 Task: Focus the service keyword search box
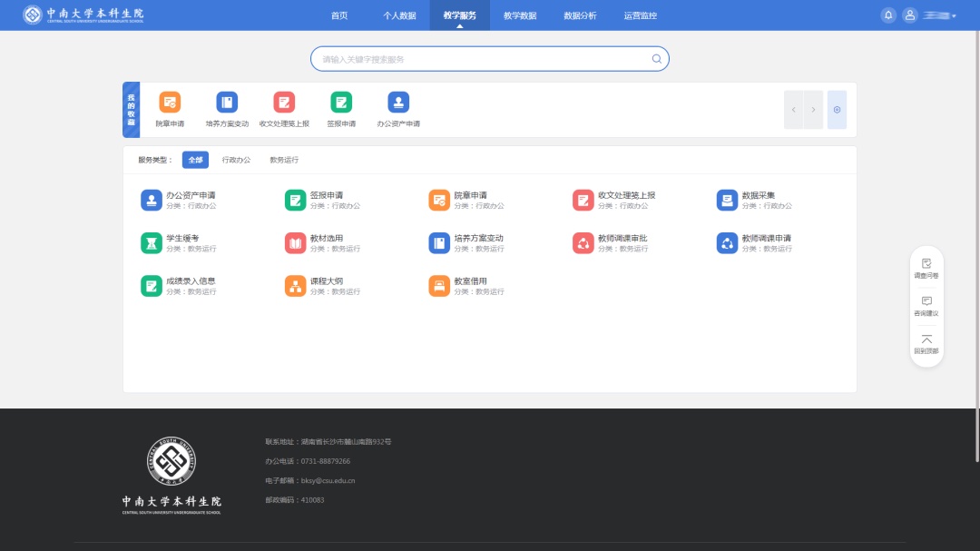click(481, 59)
